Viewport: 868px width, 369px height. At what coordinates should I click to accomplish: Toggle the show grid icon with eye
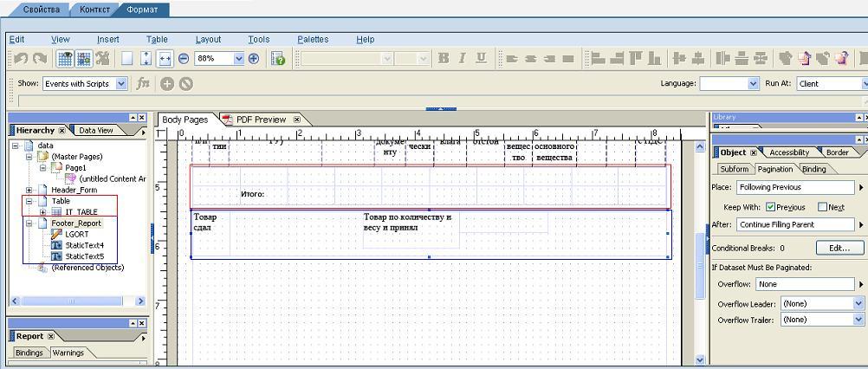[x=65, y=59]
